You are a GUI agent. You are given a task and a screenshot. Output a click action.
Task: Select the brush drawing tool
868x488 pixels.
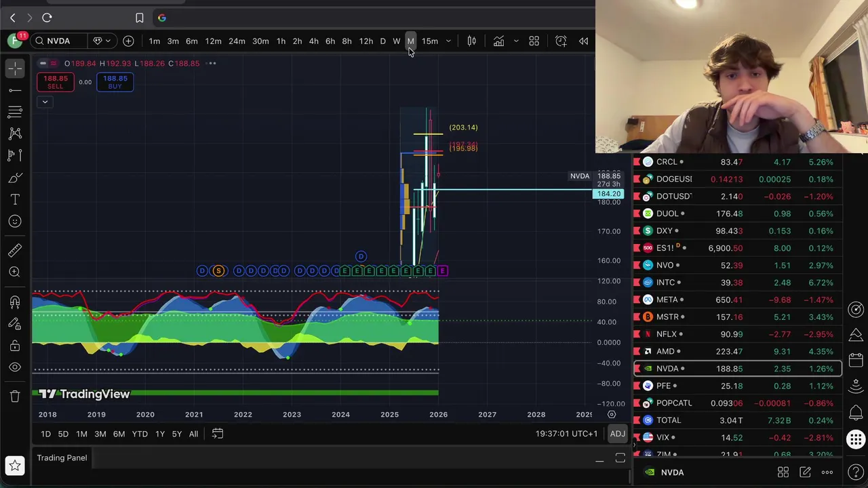(x=15, y=178)
